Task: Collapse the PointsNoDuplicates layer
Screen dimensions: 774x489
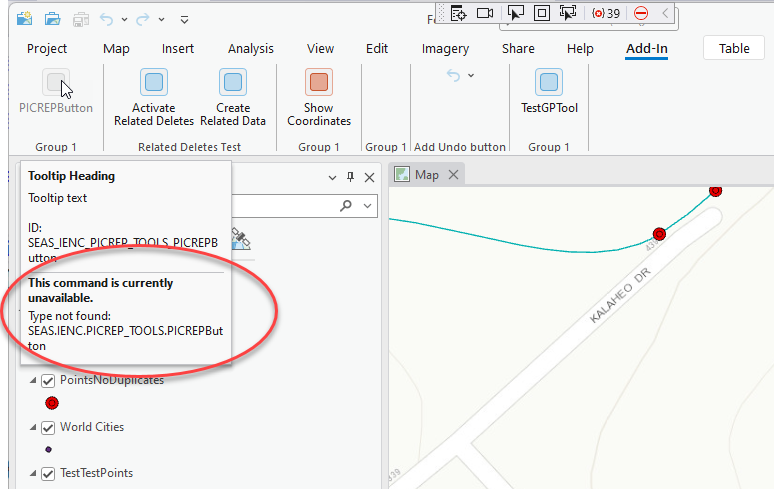Action: (x=33, y=380)
